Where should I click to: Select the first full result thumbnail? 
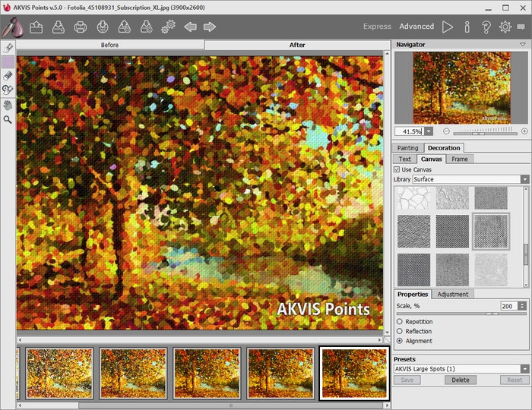tap(59, 373)
